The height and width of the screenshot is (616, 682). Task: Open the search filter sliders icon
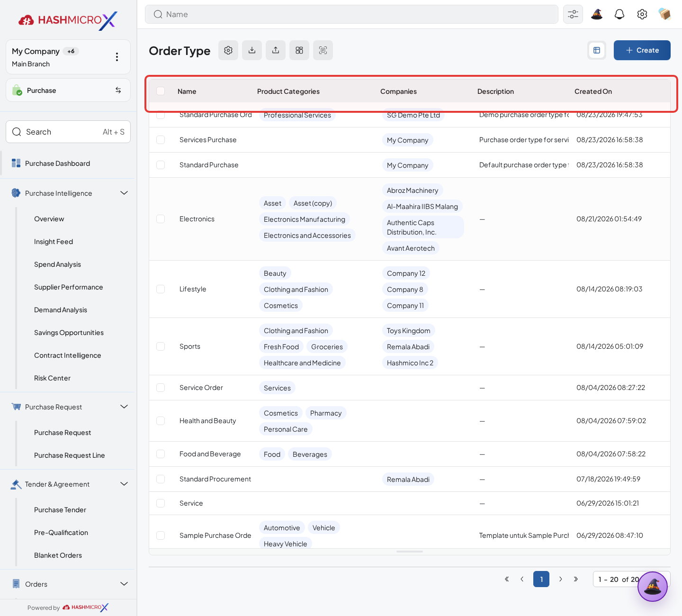click(x=573, y=14)
